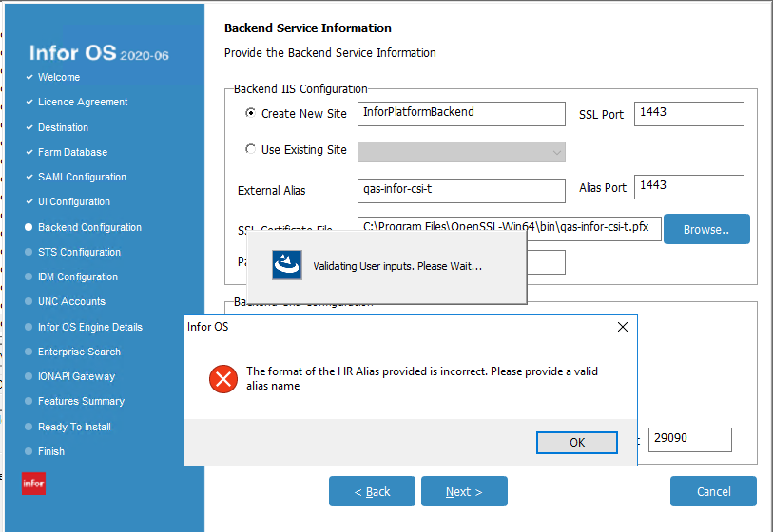Image resolution: width=773 pixels, height=532 pixels.
Task: Click the Features Summary step bullet
Action: click(x=29, y=401)
